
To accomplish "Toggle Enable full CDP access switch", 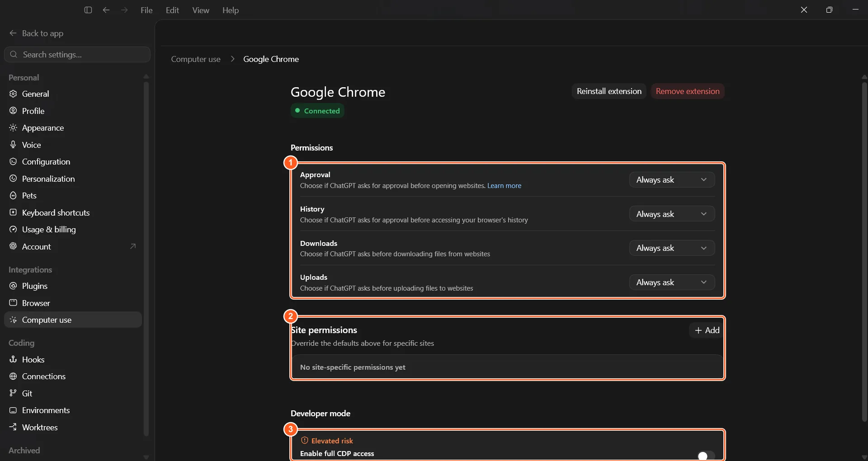I will coord(706,456).
